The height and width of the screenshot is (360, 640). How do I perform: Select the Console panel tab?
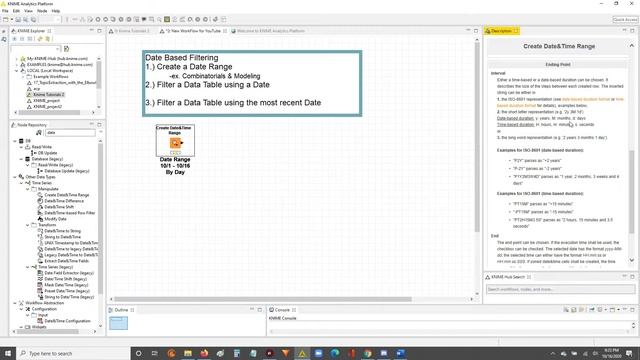(282, 310)
